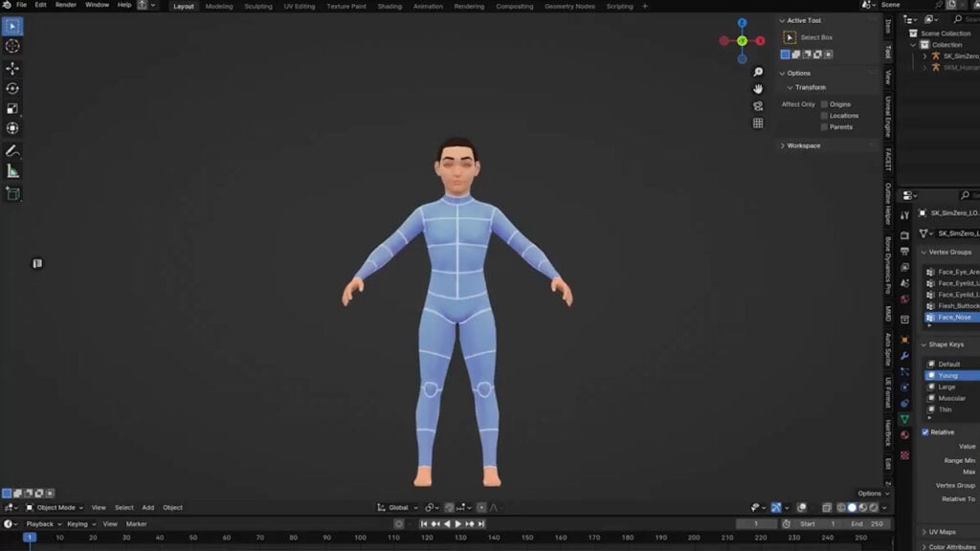Select the Measure tool
Viewport: 980px width, 551px height.
click(12, 171)
